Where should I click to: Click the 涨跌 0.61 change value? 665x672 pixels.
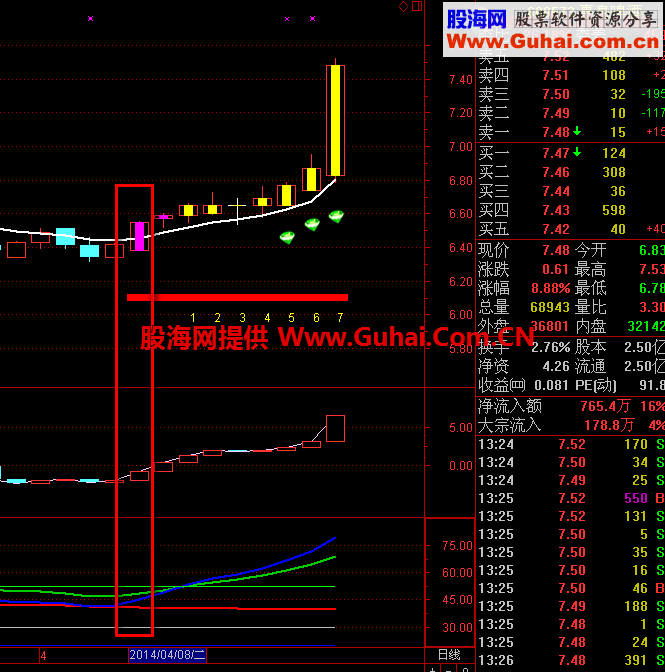point(556,269)
